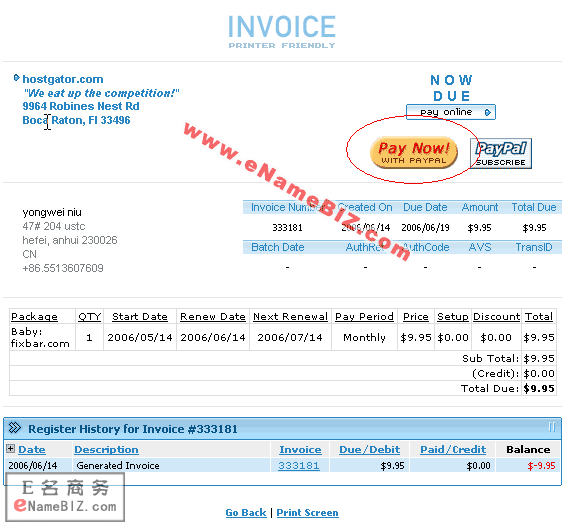This screenshot has height=527, width=563.
Task: Sort register history by Date
Action: (32, 449)
